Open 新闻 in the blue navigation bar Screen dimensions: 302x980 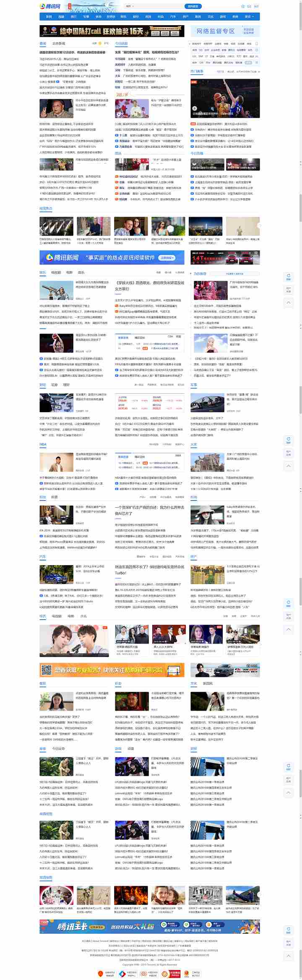click(x=49, y=17)
